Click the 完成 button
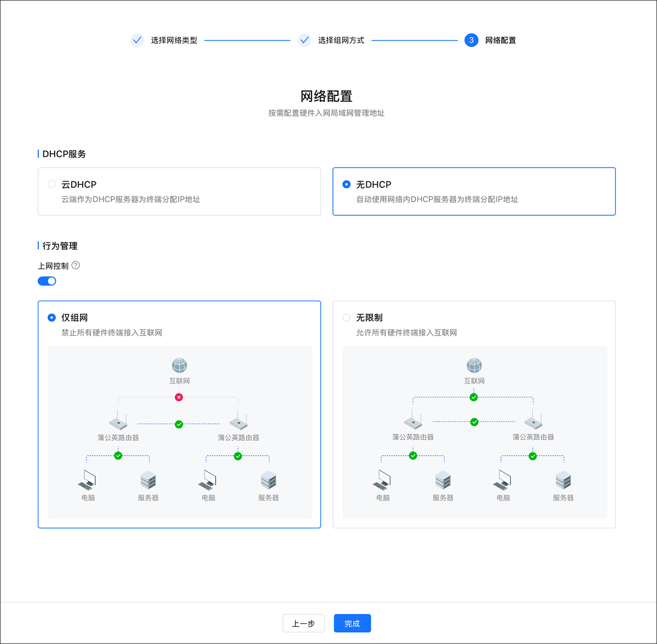 pos(352,623)
